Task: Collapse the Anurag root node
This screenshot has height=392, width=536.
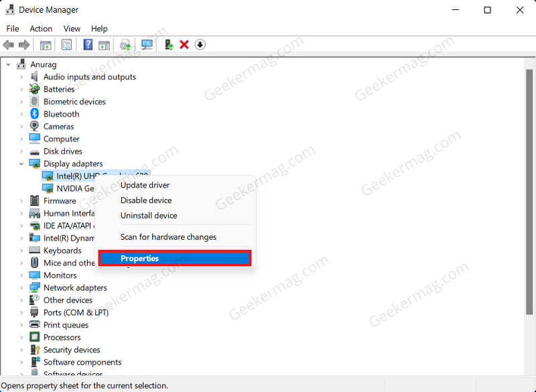Action: click(x=9, y=64)
